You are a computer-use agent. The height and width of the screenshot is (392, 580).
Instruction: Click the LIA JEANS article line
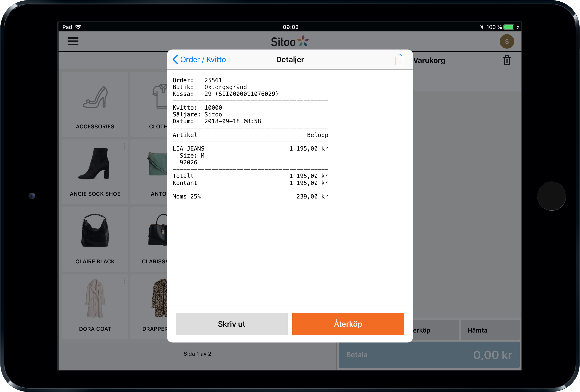point(250,149)
